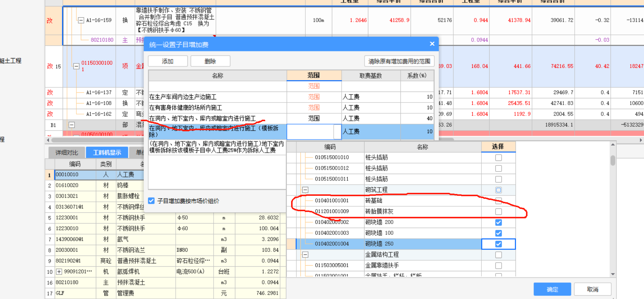This screenshot has height=299, width=644.
Task: Click the left arrow of the horizontal scrollbar
Action: tap(48, 140)
